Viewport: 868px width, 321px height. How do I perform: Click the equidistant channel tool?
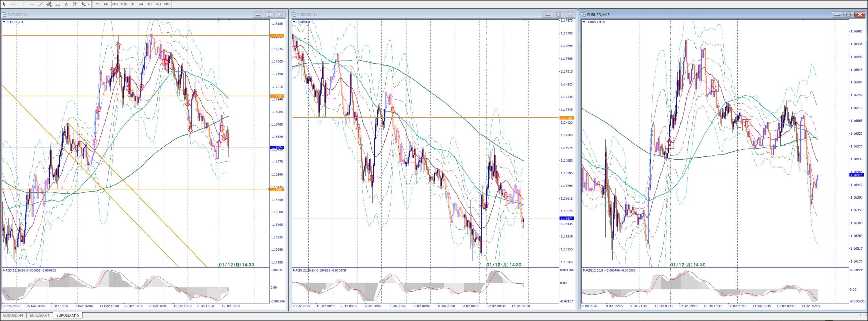[x=49, y=4]
